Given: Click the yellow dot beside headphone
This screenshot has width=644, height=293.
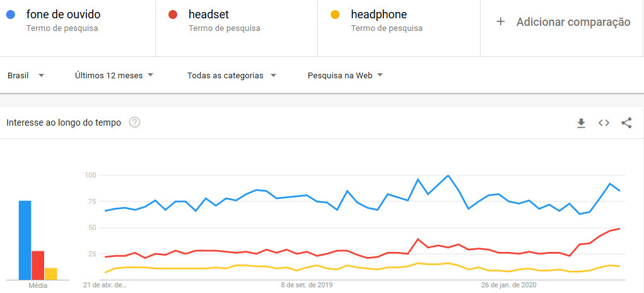Looking at the screenshot, I should click(335, 15).
